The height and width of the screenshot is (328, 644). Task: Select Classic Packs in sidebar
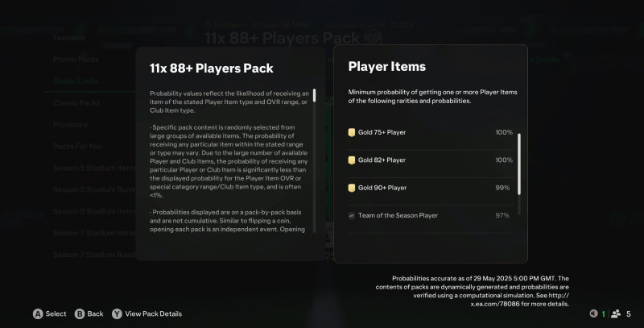click(x=77, y=103)
